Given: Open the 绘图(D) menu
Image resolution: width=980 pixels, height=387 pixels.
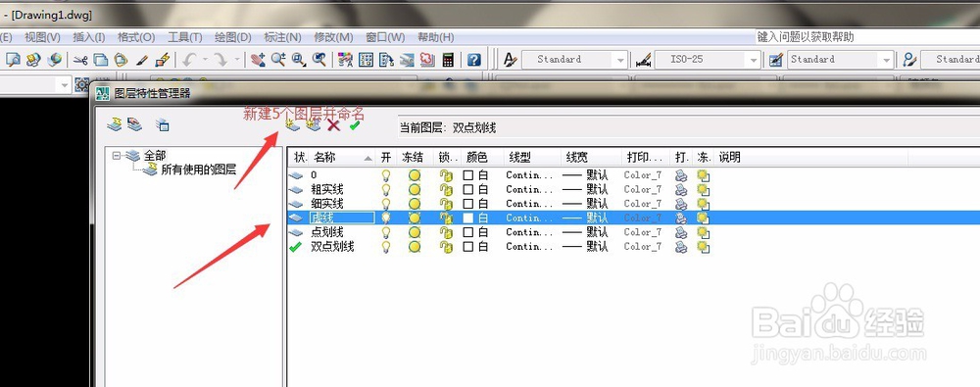Looking at the screenshot, I should [232, 37].
